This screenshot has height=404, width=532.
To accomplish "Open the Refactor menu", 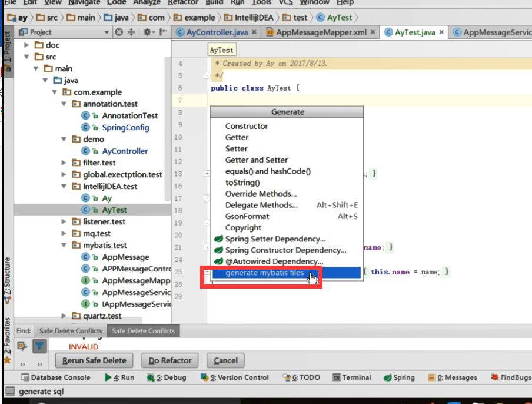I will coord(183,2).
